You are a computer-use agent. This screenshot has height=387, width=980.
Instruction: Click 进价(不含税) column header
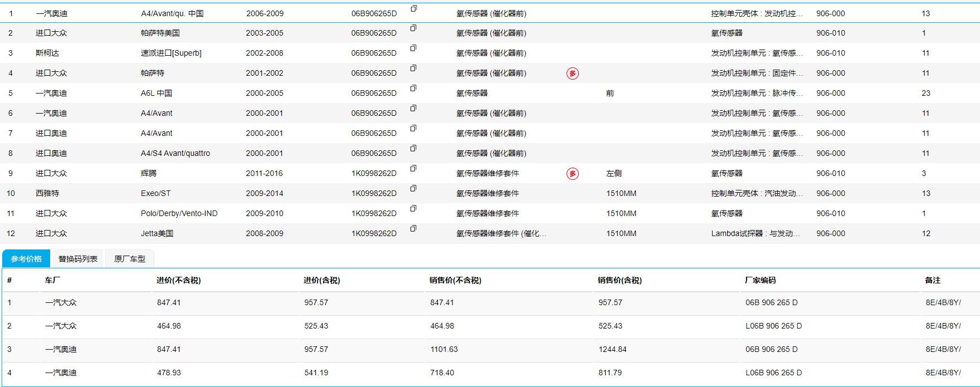[x=178, y=281]
